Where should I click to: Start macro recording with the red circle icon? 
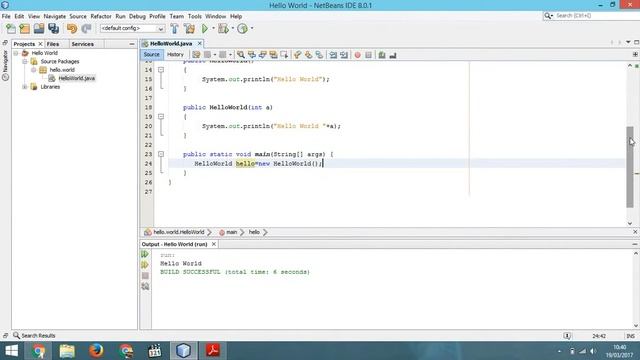tap(358, 55)
